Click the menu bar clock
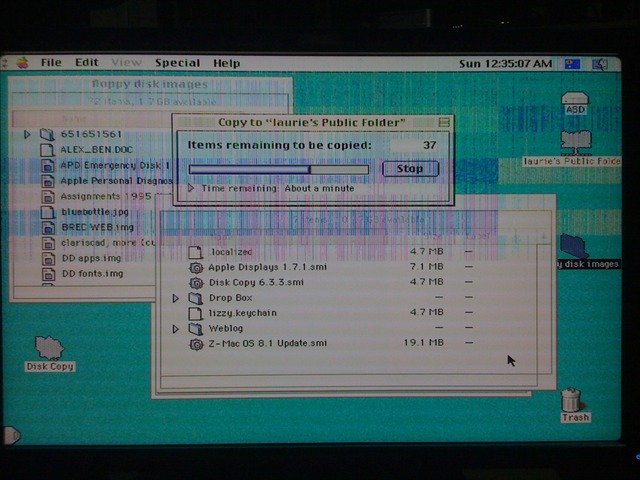The height and width of the screenshot is (480, 640). click(x=505, y=64)
